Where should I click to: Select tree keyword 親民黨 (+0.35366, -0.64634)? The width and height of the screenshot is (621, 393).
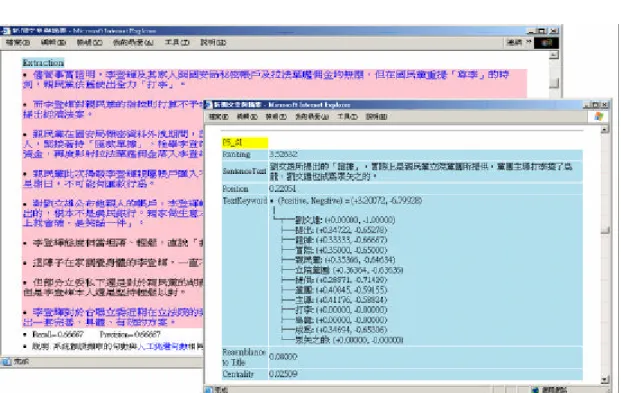click(x=345, y=260)
